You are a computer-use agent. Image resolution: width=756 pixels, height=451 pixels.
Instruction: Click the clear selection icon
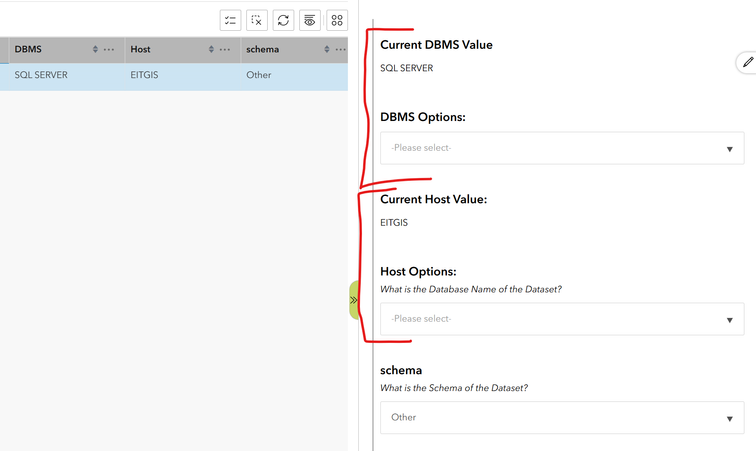click(257, 20)
